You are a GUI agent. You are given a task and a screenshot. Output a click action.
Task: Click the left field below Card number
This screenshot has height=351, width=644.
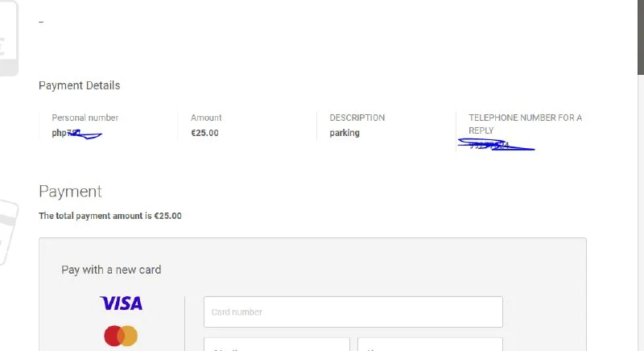coord(276,345)
